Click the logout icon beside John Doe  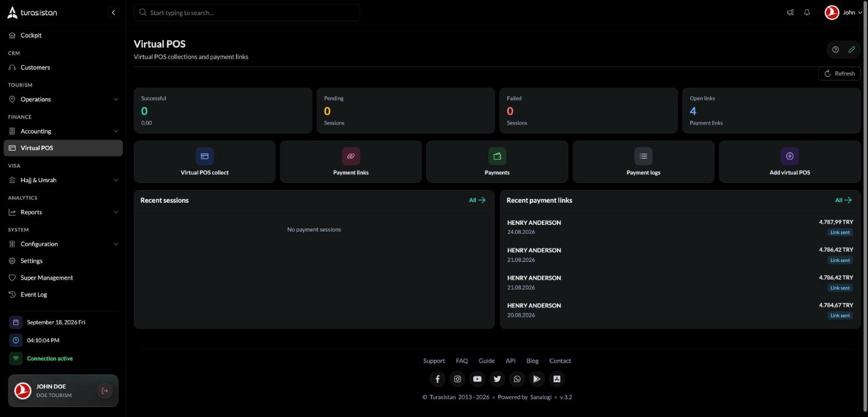coord(105,391)
